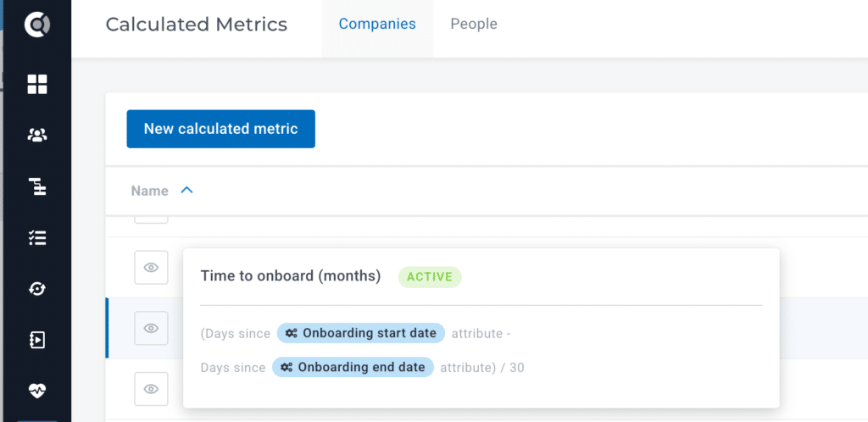The width and height of the screenshot is (868, 422).
Task: Open the playbook play icon in sidebar
Action: [x=37, y=340]
